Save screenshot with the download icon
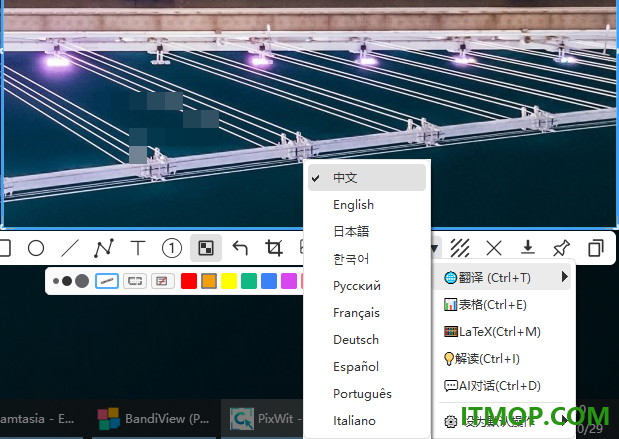Screen dimensions: 619x439 tap(528, 248)
